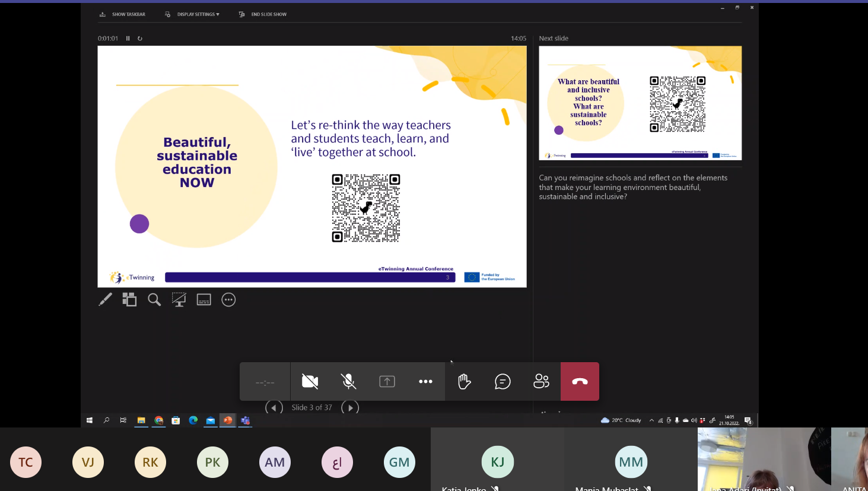Click the elapsed time 0:01:01
868x491 pixels.
pyautogui.click(x=108, y=38)
